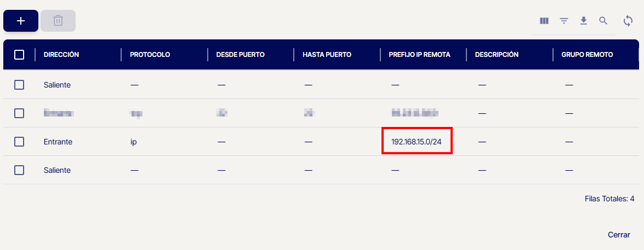Viewport: 644px width, 250px height.
Task: Click the download icon
Action: 584,21
